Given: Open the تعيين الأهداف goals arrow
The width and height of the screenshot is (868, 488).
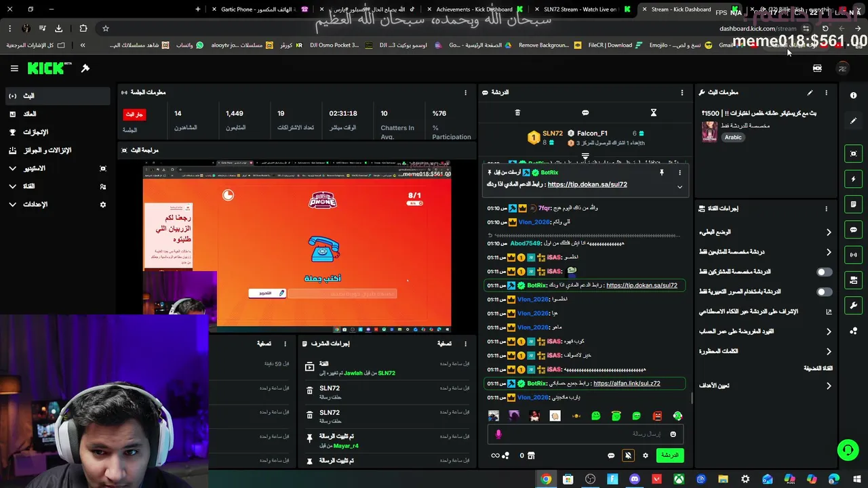Looking at the screenshot, I should point(829,386).
